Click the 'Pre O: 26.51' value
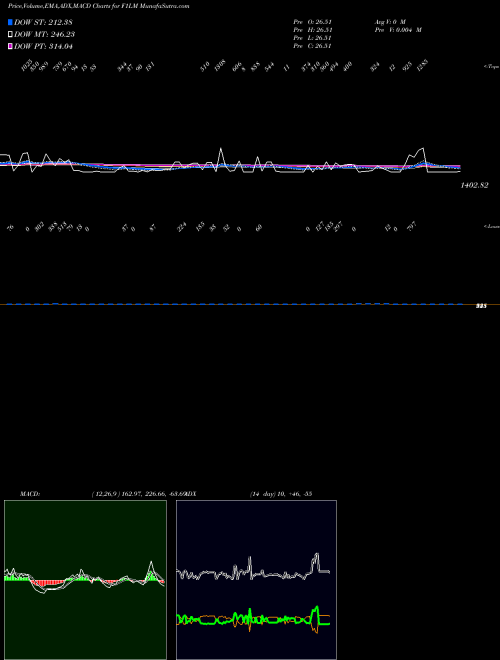Screen dimensions: 500x660 click(x=313, y=22)
